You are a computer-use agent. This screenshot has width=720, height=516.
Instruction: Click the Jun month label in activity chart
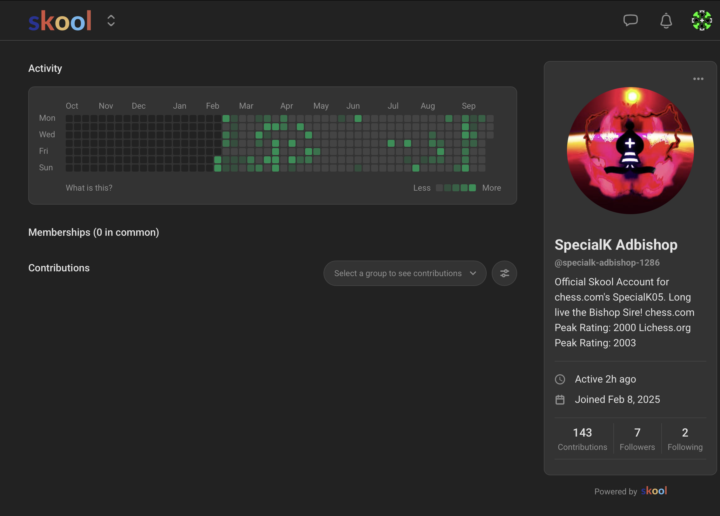(353, 106)
